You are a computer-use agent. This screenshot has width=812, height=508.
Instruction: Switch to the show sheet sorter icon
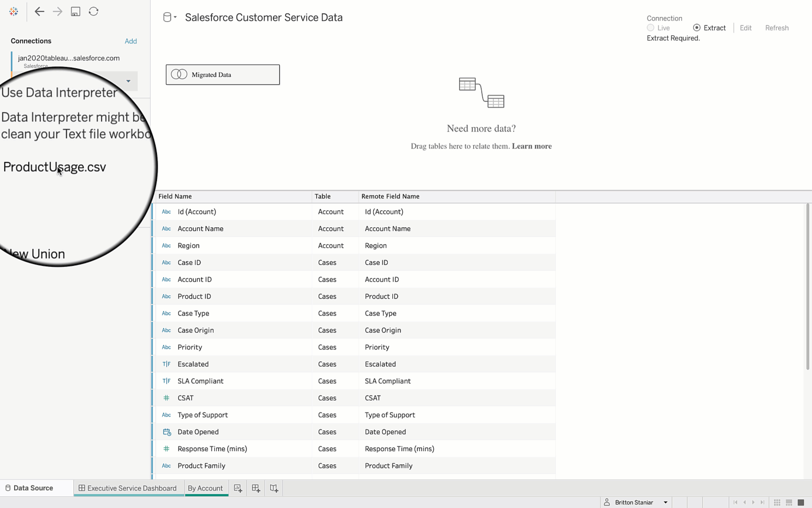777,502
